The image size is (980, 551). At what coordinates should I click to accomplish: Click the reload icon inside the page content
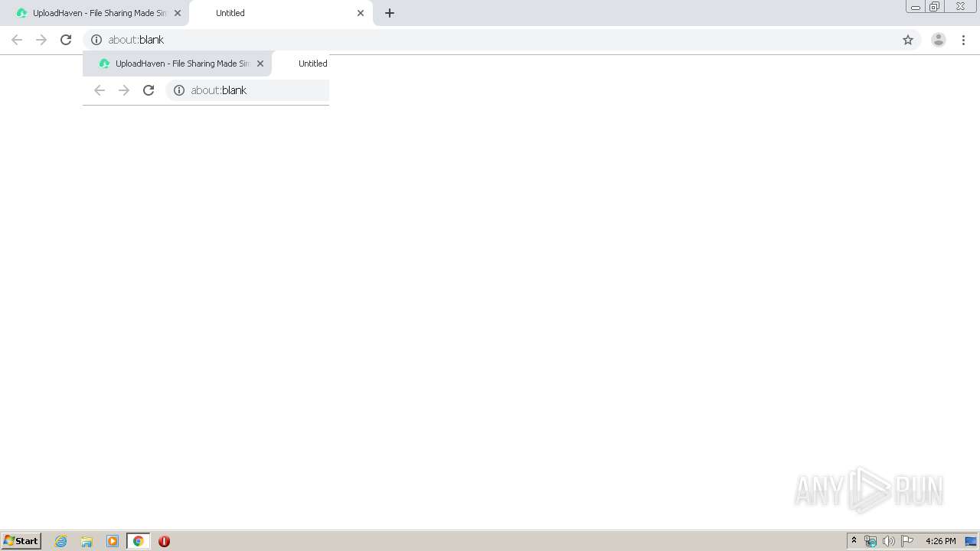pyautogui.click(x=149, y=90)
